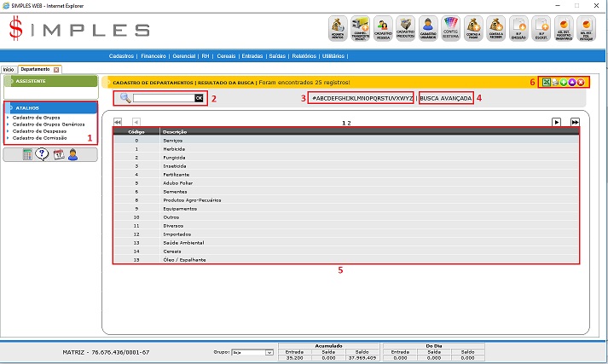
Task: Expand the Cadastros menu
Action: (x=123, y=55)
